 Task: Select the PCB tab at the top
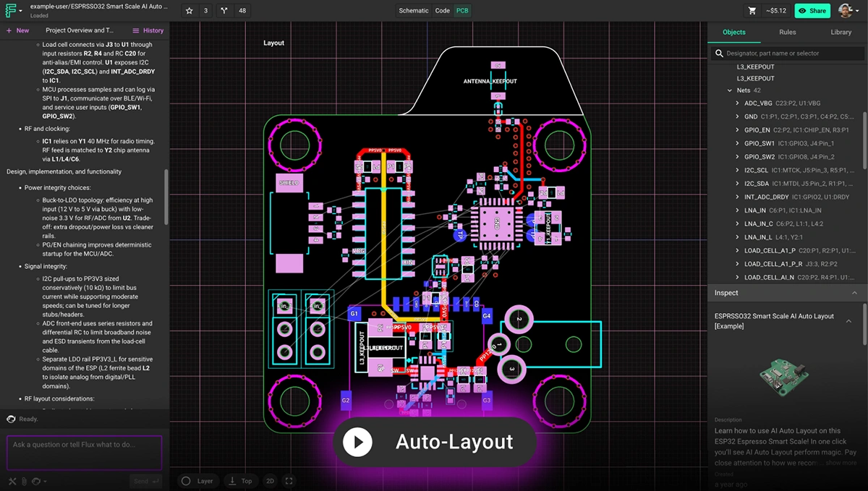461,11
